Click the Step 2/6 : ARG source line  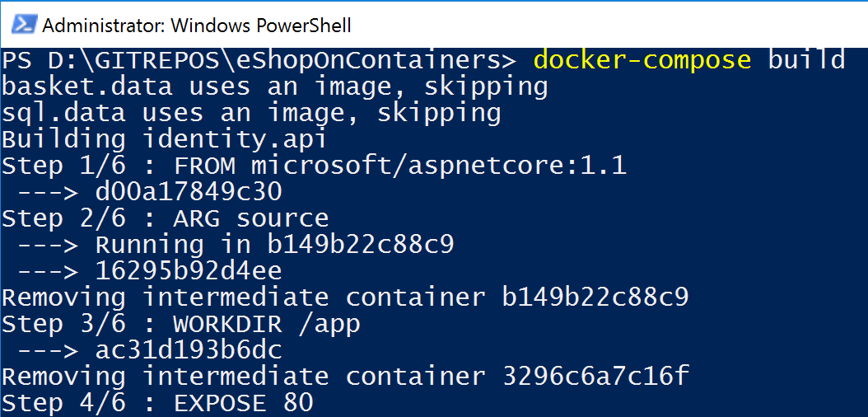(x=165, y=218)
